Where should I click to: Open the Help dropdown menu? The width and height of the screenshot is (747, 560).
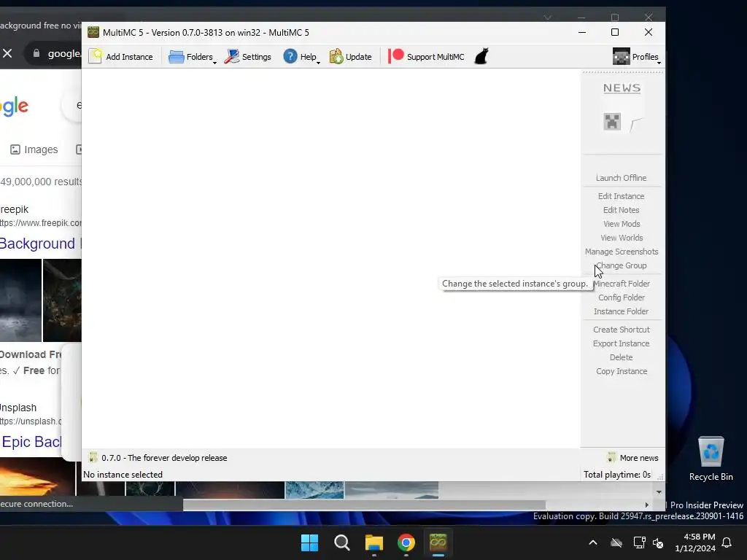[301, 57]
